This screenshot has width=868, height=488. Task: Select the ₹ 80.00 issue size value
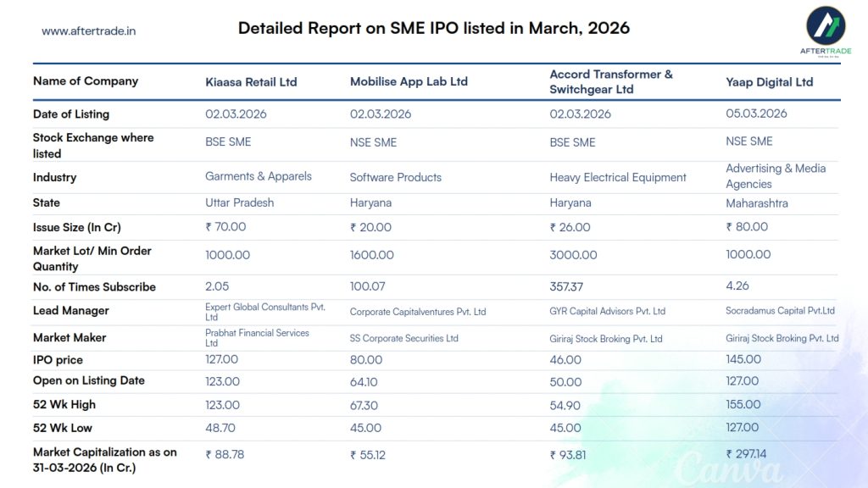point(747,227)
